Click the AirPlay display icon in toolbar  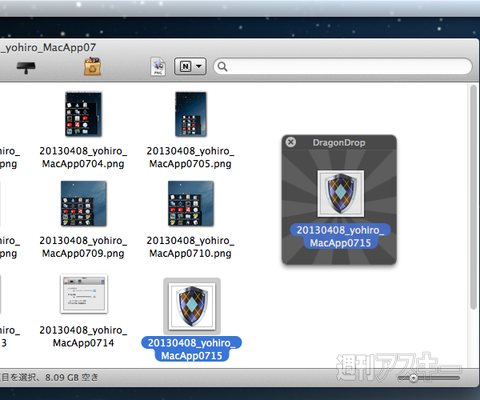pyautogui.click(x=26, y=68)
